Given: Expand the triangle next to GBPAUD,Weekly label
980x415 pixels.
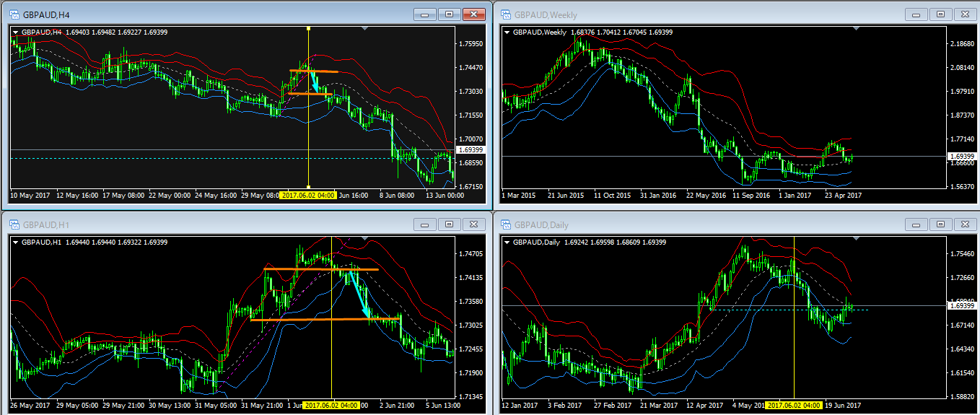Looking at the screenshot, I should pyautogui.click(x=506, y=32).
